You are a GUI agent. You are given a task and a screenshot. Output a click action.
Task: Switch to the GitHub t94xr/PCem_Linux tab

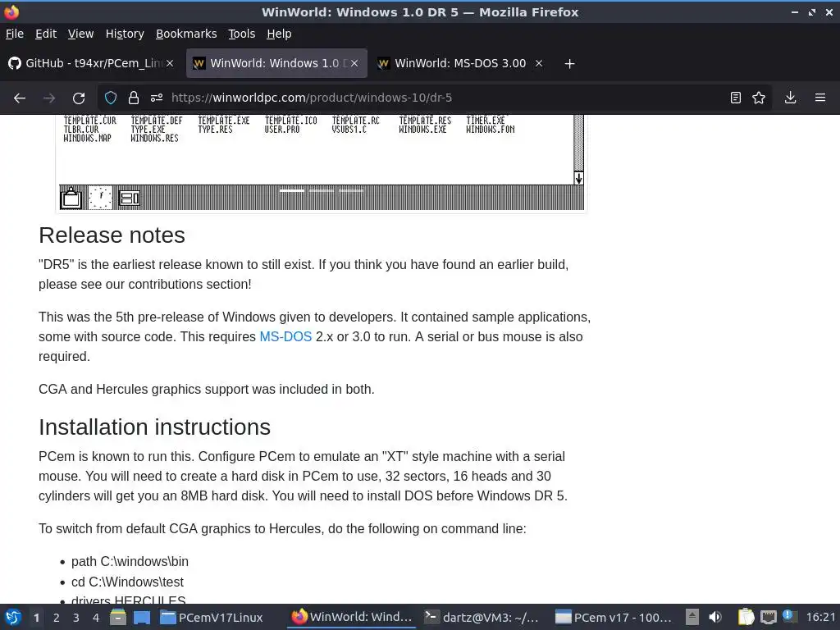[92, 63]
